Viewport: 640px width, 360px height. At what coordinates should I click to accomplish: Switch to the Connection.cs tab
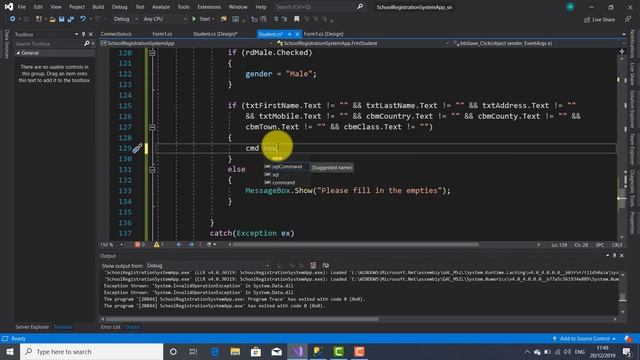pyautogui.click(x=116, y=34)
